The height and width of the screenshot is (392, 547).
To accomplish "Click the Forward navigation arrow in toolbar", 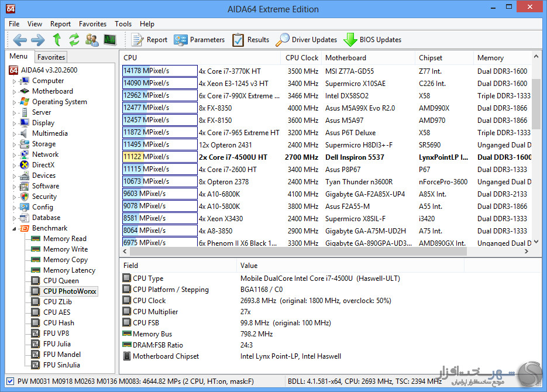I will (x=37, y=40).
